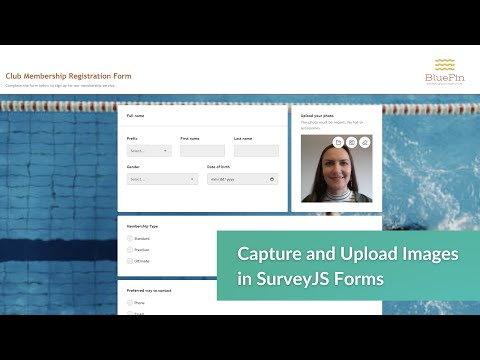
Task: Click the Membership Type heading
Action: click(x=142, y=226)
